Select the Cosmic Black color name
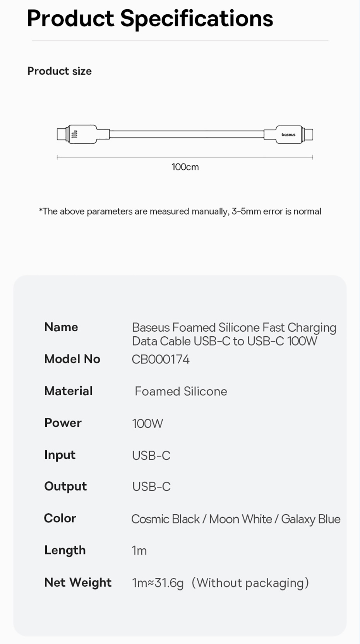The width and height of the screenshot is (360, 644). pyautogui.click(x=165, y=519)
